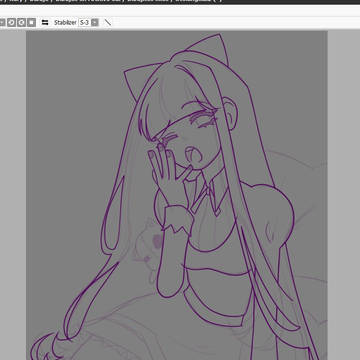The width and height of the screenshot is (360, 360).
Task: Click the Stabilizer S-3 value field
Action: click(85, 23)
